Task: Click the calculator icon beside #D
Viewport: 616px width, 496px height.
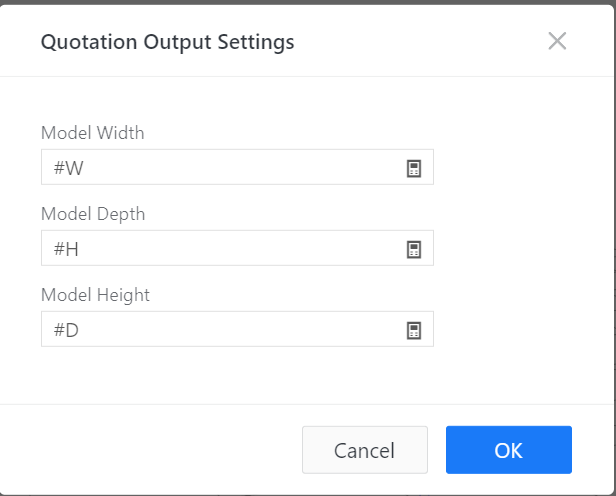Action: coord(414,330)
